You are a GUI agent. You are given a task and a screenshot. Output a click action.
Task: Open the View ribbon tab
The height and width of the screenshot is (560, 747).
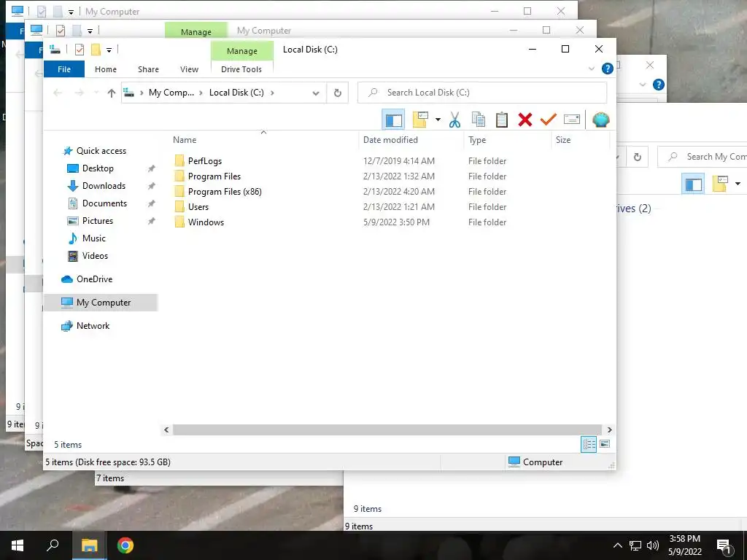tap(189, 69)
